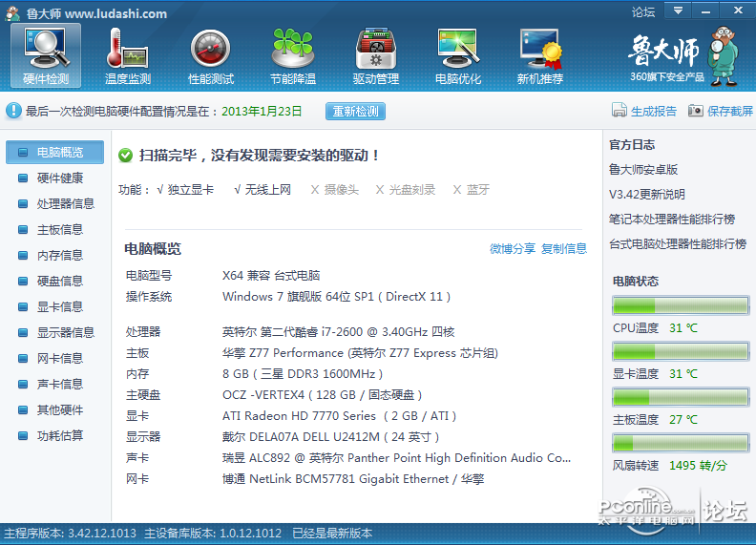
Task: Click the 博通 NetLink network card value
Action: [x=353, y=479]
